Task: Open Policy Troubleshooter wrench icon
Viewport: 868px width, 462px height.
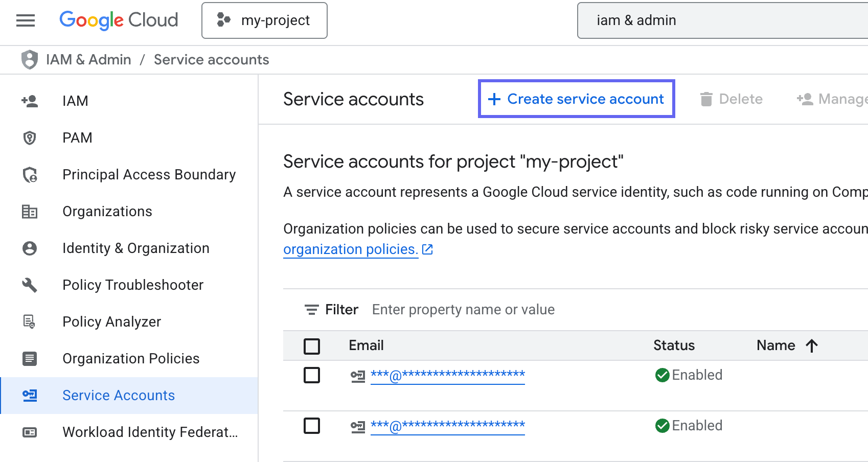Action: click(29, 285)
